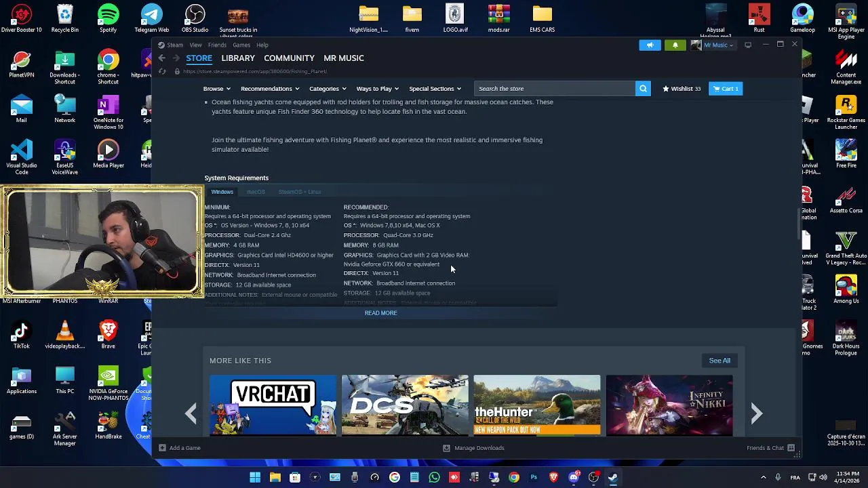Click the Steam store URL address

pyautogui.click(x=255, y=71)
